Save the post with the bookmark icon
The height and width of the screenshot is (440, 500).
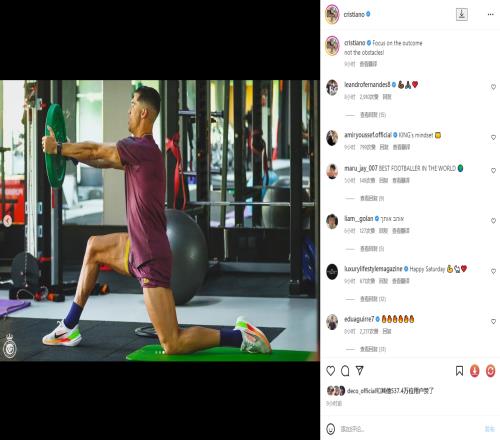click(x=459, y=371)
